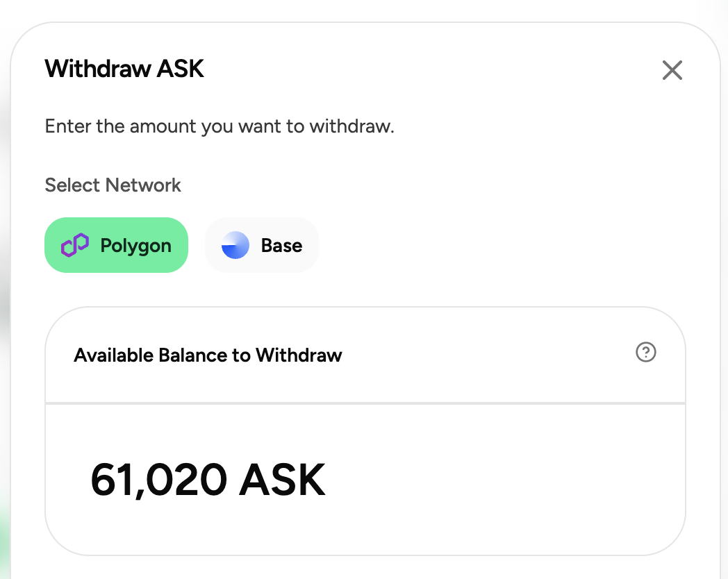Screen dimensions: 728x579
Task: Click the Withdraw ASK title
Action: click(x=124, y=69)
